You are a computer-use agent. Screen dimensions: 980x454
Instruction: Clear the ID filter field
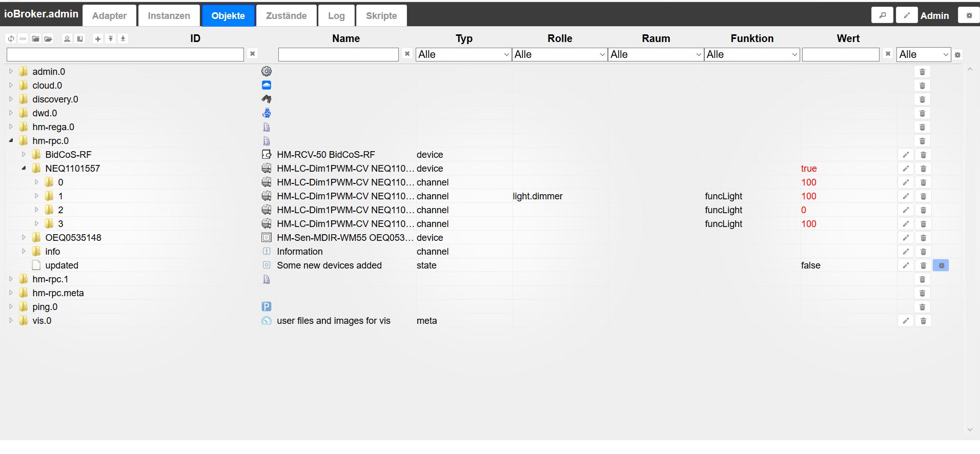(252, 54)
